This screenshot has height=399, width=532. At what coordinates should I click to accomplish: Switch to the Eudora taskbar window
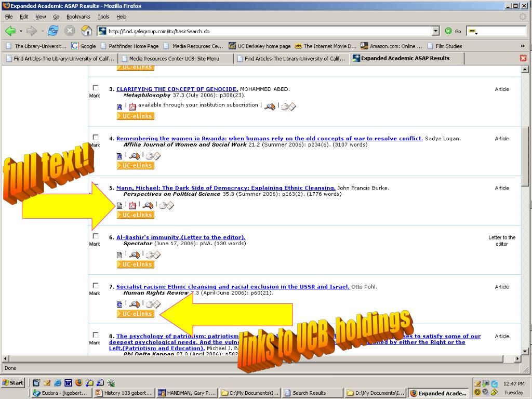coord(60,393)
